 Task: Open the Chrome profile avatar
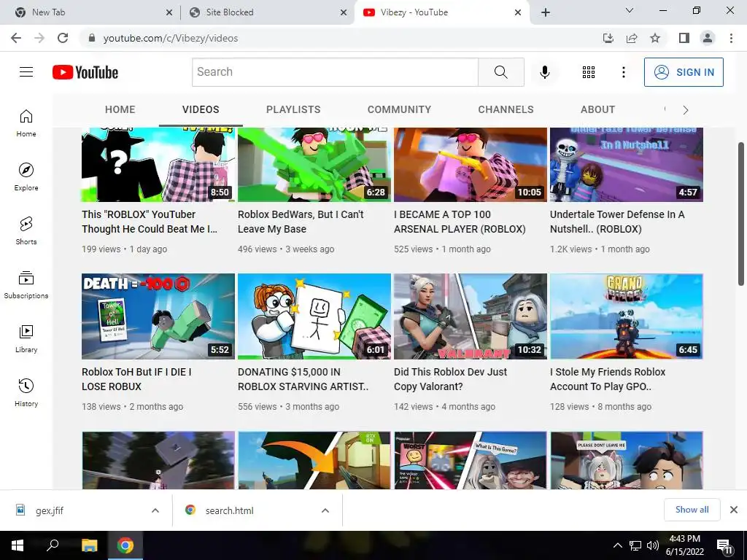[x=708, y=38]
